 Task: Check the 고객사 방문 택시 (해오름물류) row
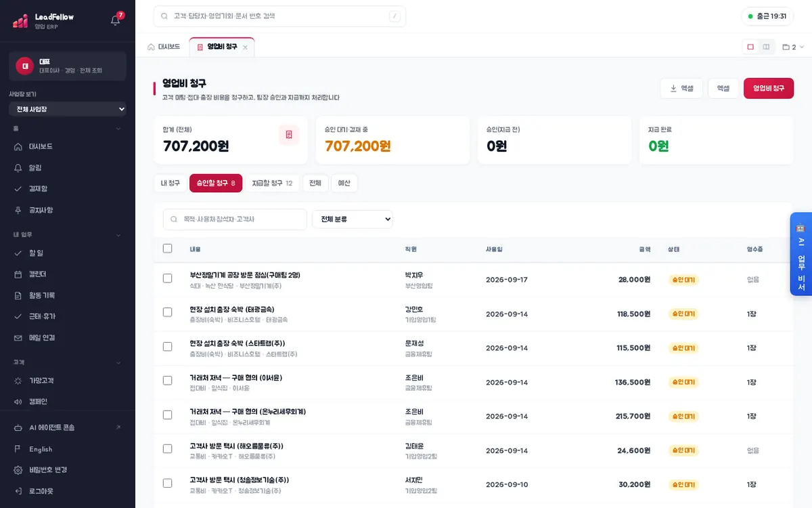click(168, 449)
